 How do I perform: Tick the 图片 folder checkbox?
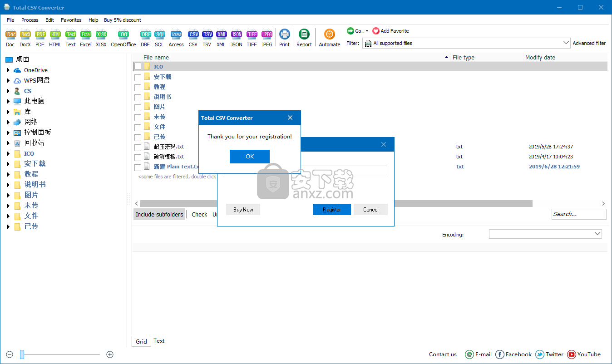(138, 107)
